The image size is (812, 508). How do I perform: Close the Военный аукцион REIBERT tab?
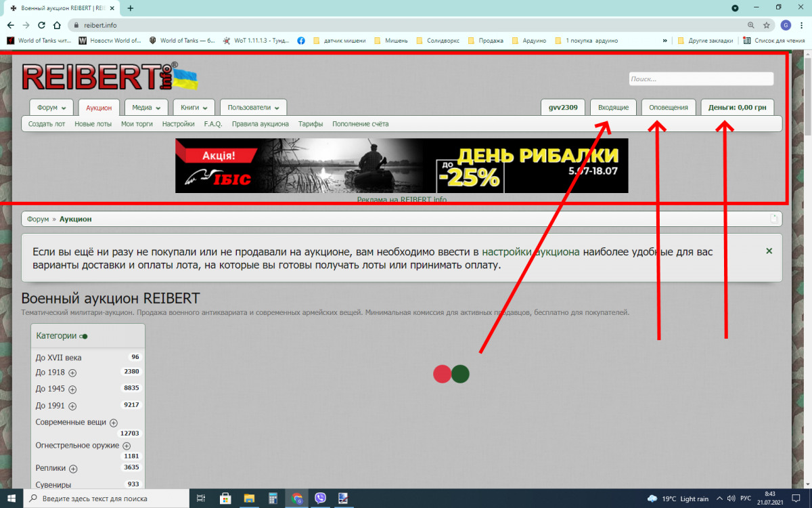pos(112,8)
